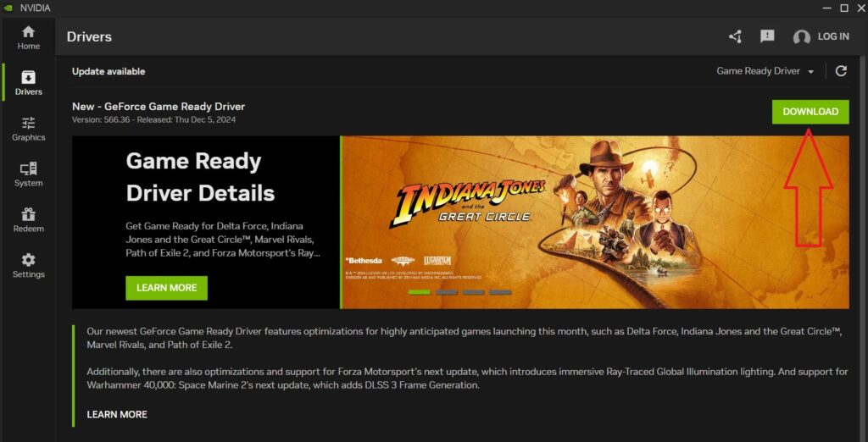Switch to the third carousel slide indicator
The height and width of the screenshot is (442, 868).
tap(474, 292)
